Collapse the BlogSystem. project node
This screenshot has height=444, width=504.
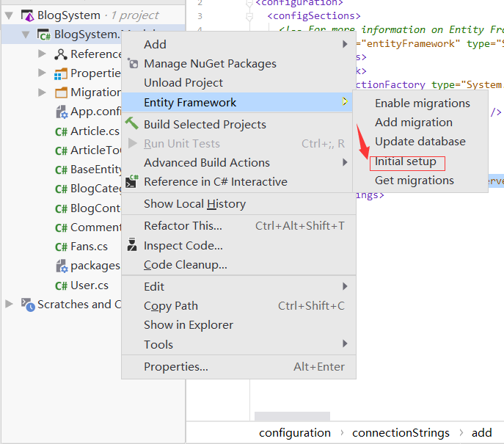click(x=26, y=34)
